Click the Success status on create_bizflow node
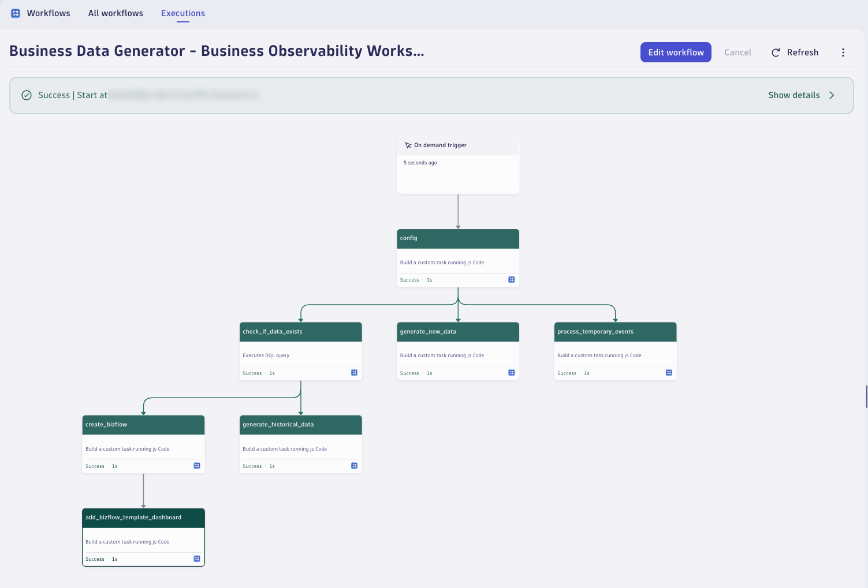Image resolution: width=868 pixels, height=588 pixels. coord(95,466)
